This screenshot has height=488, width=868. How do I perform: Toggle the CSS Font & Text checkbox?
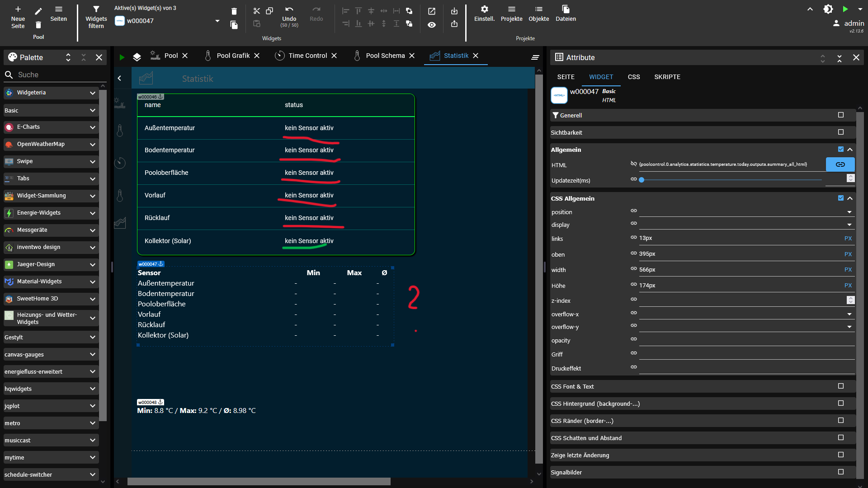840,386
